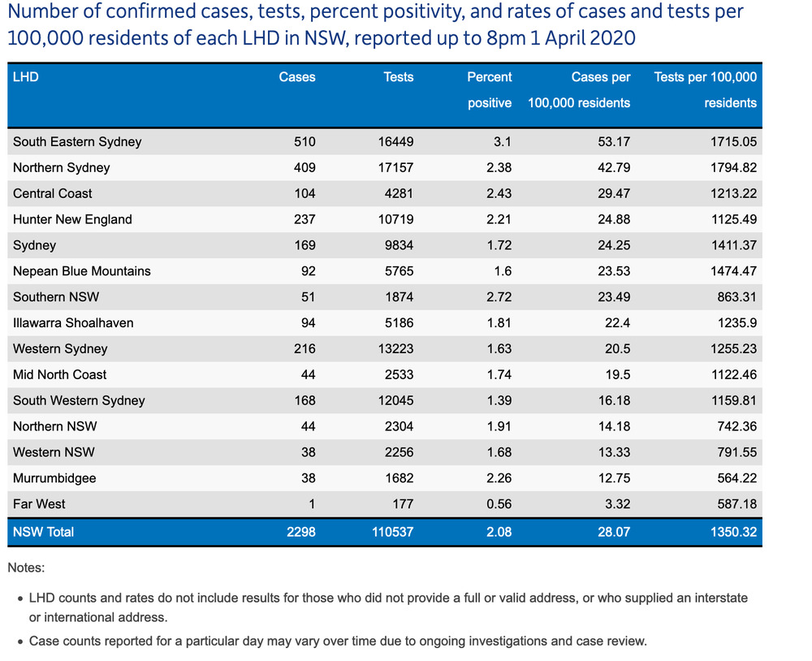Click the Illawarra Shoalhaven row label

click(73, 322)
